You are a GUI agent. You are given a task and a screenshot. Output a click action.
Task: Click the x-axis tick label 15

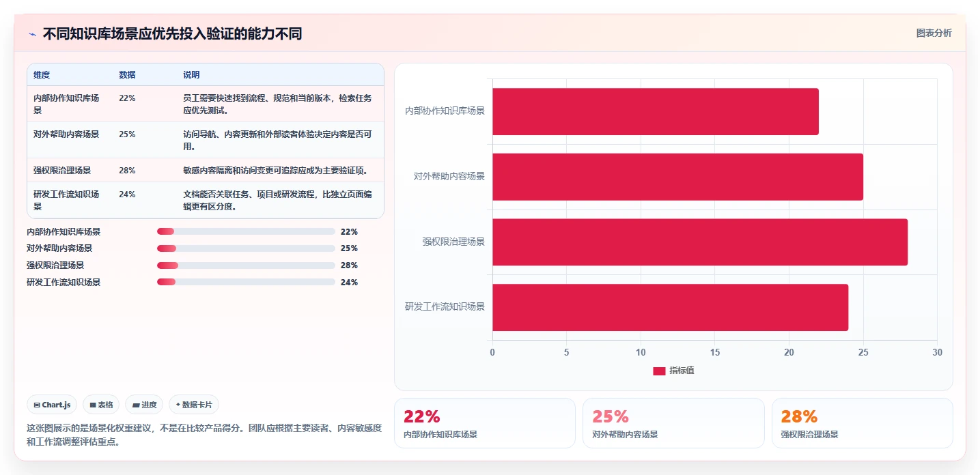pos(715,352)
